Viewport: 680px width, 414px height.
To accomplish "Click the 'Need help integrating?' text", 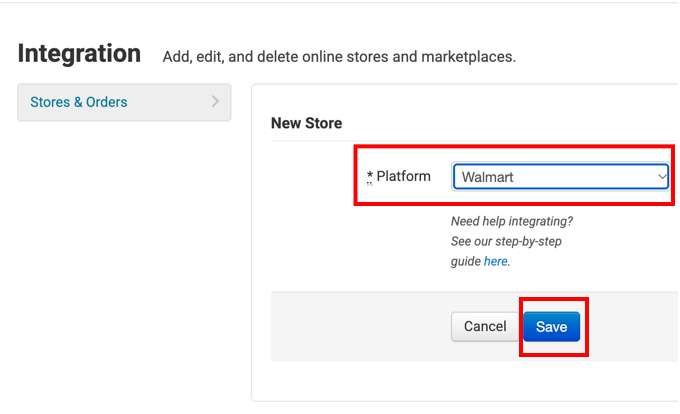I will 512,222.
